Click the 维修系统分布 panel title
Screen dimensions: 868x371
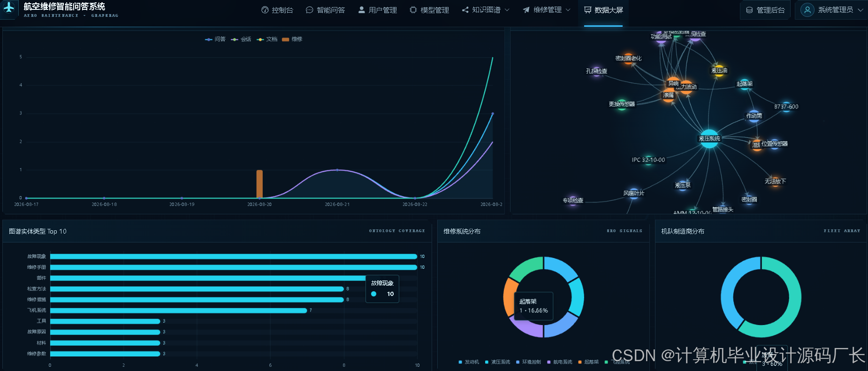pos(462,231)
